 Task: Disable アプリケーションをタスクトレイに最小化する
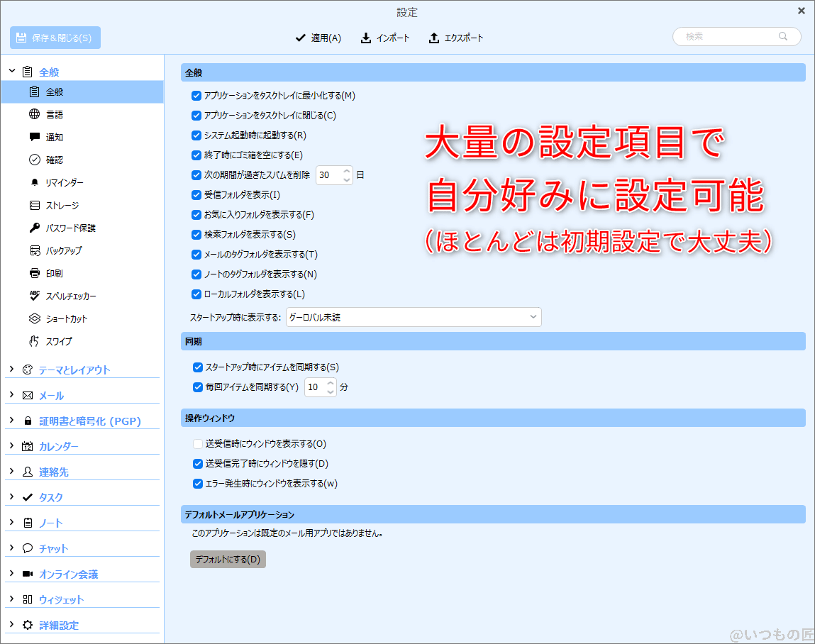pos(196,95)
